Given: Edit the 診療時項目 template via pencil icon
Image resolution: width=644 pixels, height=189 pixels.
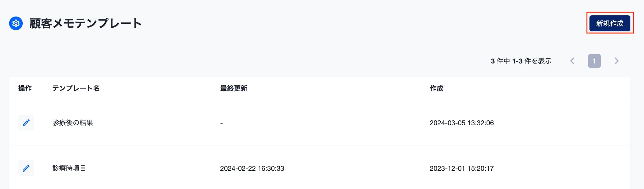Looking at the screenshot, I should [x=26, y=168].
